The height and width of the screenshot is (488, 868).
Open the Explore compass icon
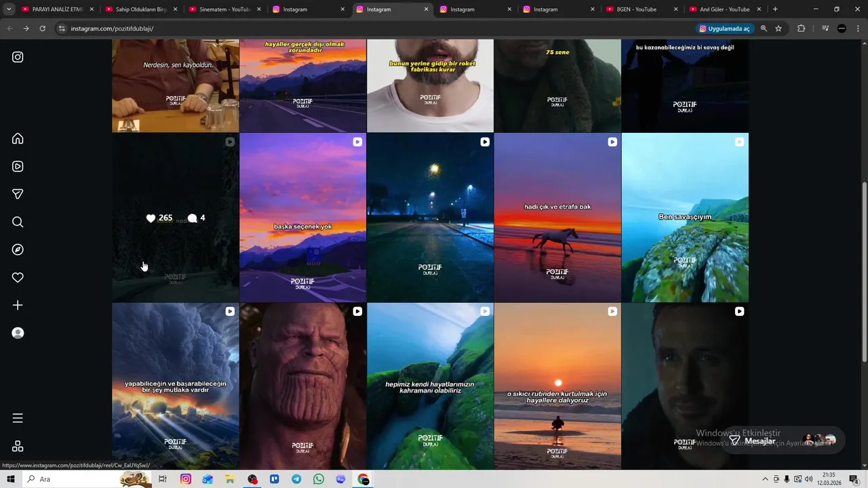click(x=18, y=249)
